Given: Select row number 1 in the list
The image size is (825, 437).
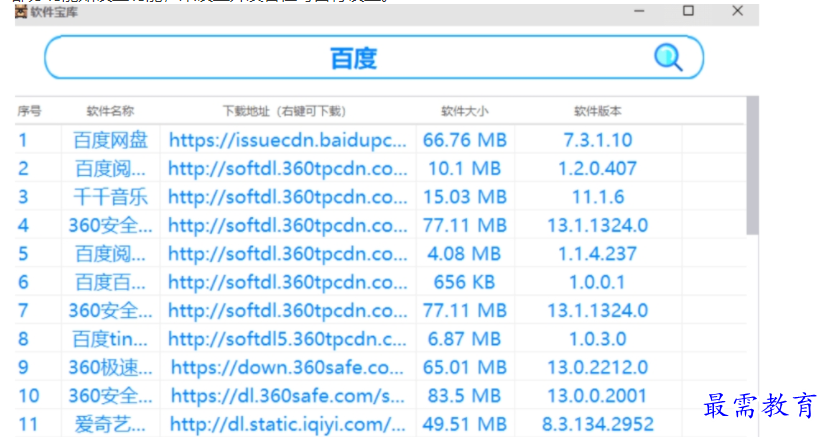Looking at the screenshot, I should click(x=23, y=140).
